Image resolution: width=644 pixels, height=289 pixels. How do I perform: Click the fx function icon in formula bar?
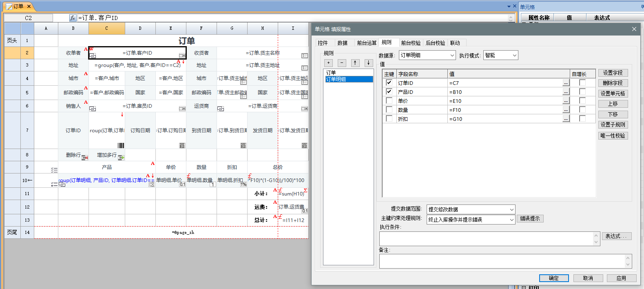(x=73, y=18)
